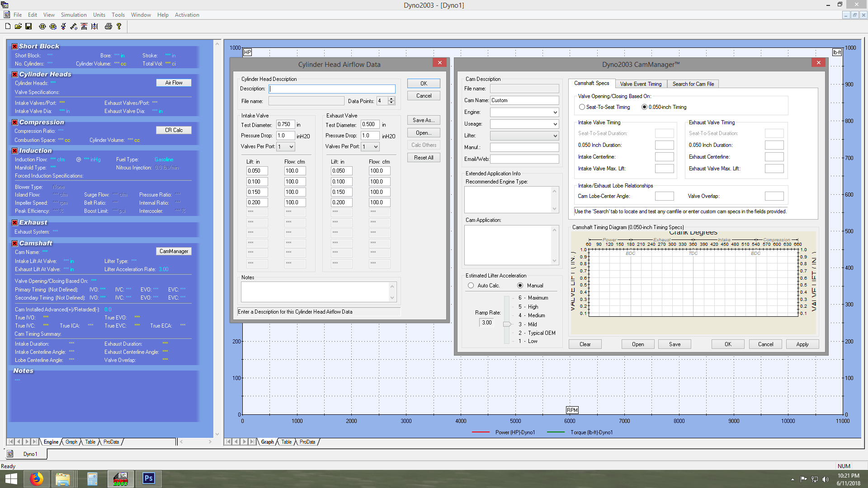The image size is (868, 488).
Task: Click the yellow Help question mark icon
Action: (x=119, y=26)
